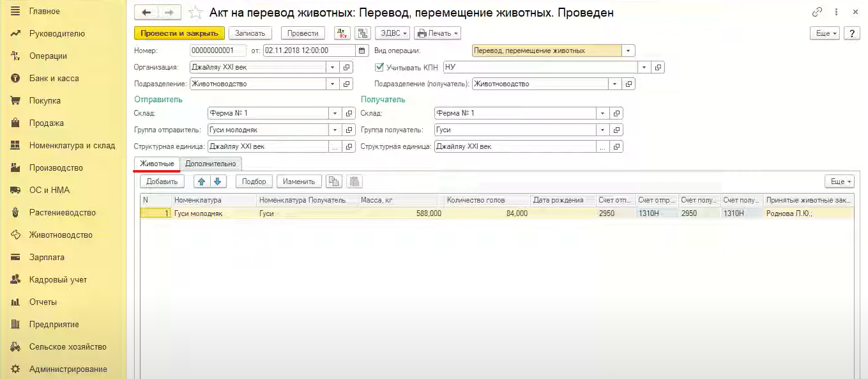Click the back navigation arrow
Viewport: 868px width, 379px height.
click(x=146, y=13)
